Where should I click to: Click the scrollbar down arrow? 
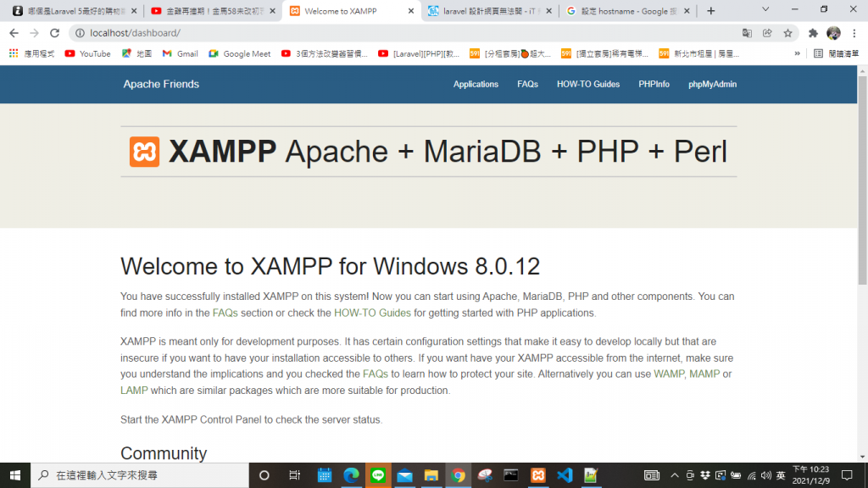point(862,457)
